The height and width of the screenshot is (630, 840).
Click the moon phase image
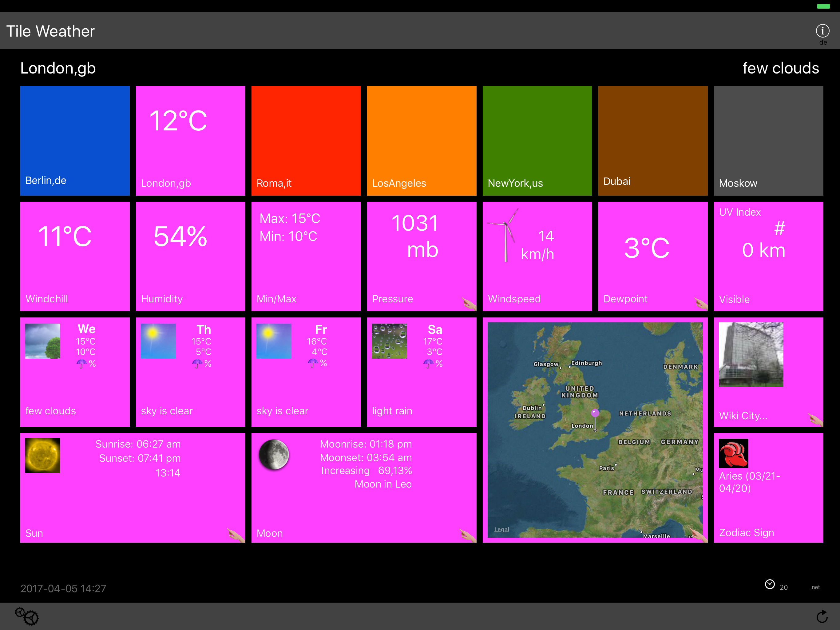point(274,455)
